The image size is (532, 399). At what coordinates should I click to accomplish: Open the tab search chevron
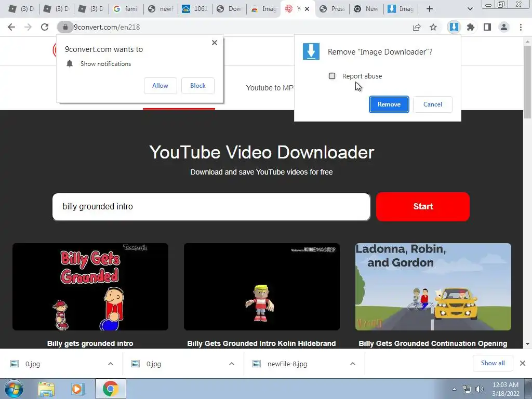(470, 9)
